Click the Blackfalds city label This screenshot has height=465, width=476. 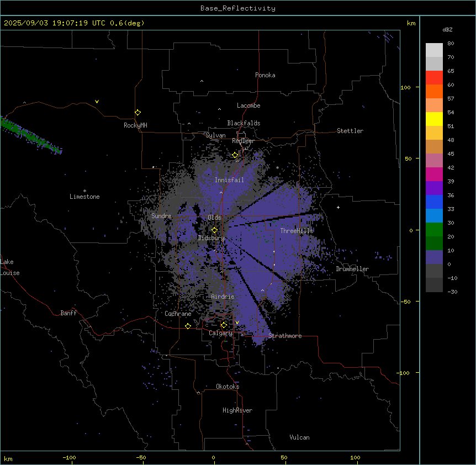(244, 123)
